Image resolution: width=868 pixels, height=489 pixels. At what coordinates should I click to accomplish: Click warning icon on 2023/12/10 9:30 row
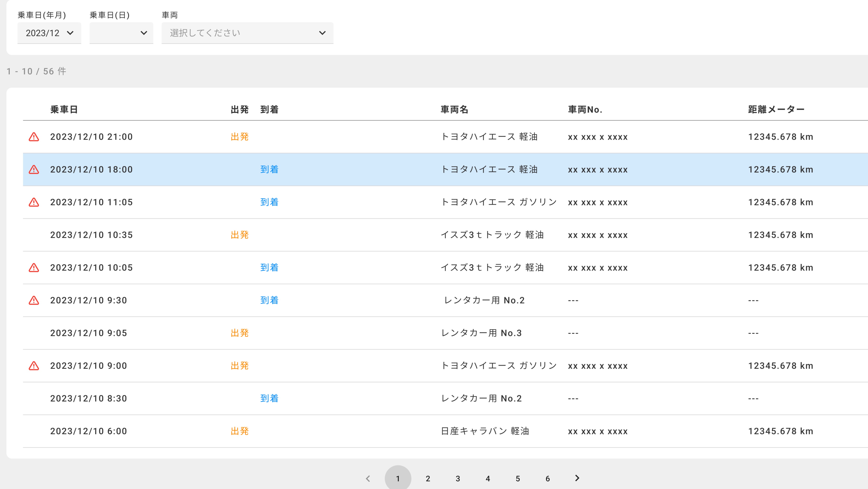tap(34, 300)
